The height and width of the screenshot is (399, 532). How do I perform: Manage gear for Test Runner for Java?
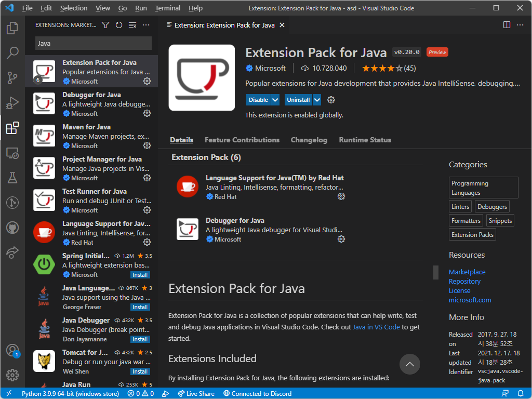pyautogui.click(x=147, y=210)
